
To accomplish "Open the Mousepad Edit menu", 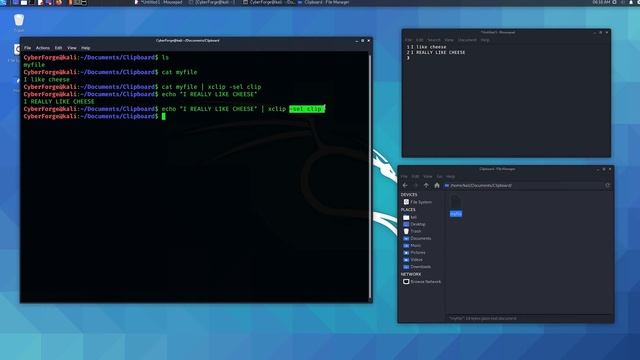I will 420,40.
